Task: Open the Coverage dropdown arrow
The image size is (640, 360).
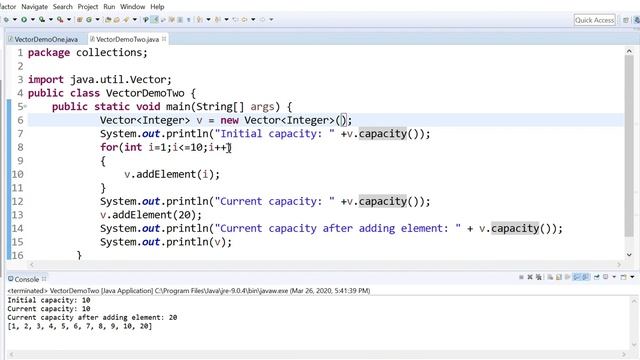Action: click(x=51, y=19)
